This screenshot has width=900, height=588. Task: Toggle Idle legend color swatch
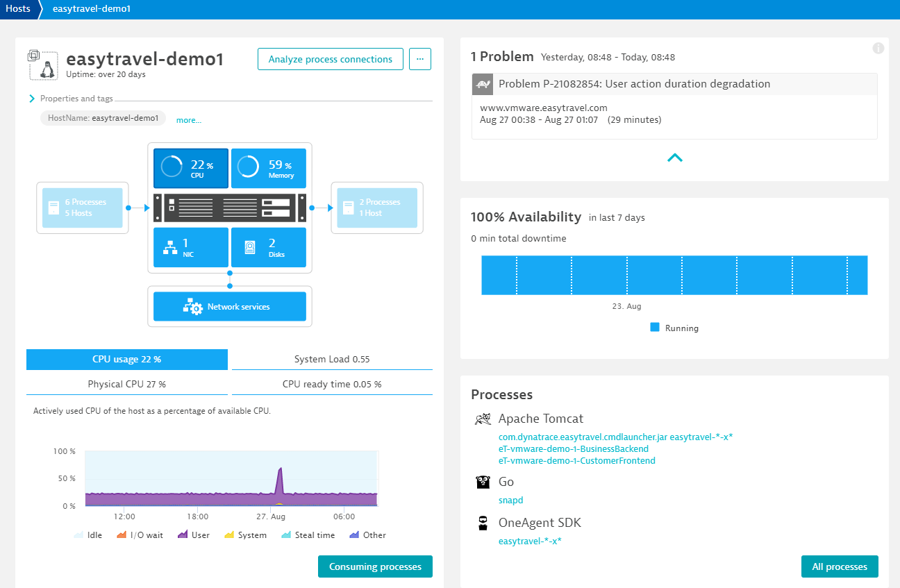tap(78, 535)
